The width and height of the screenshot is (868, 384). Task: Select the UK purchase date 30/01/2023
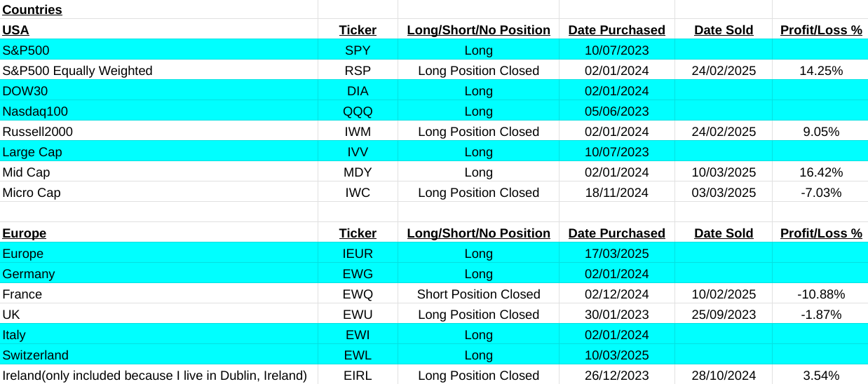pyautogui.click(x=616, y=315)
